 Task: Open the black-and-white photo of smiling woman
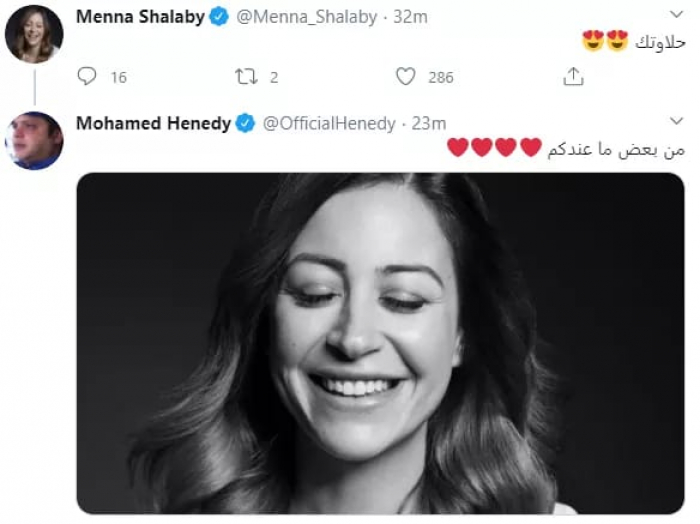pyautogui.click(x=380, y=342)
